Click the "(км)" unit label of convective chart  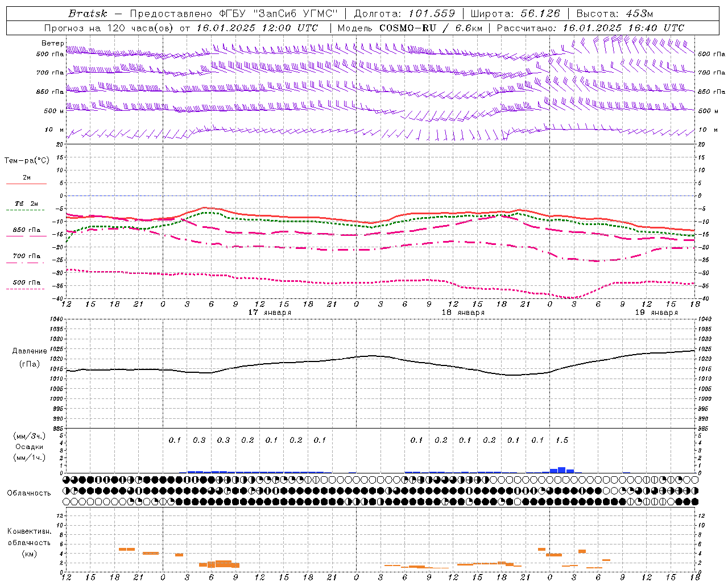click(29, 554)
